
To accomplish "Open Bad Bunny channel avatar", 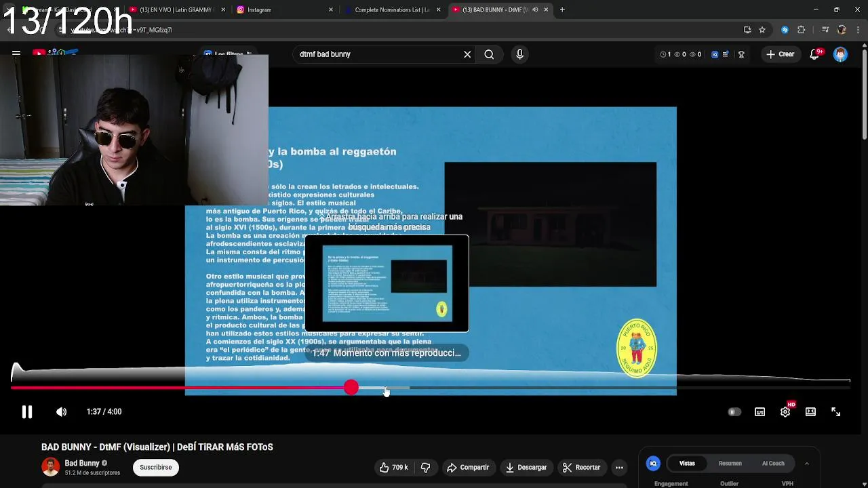I will point(50,467).
